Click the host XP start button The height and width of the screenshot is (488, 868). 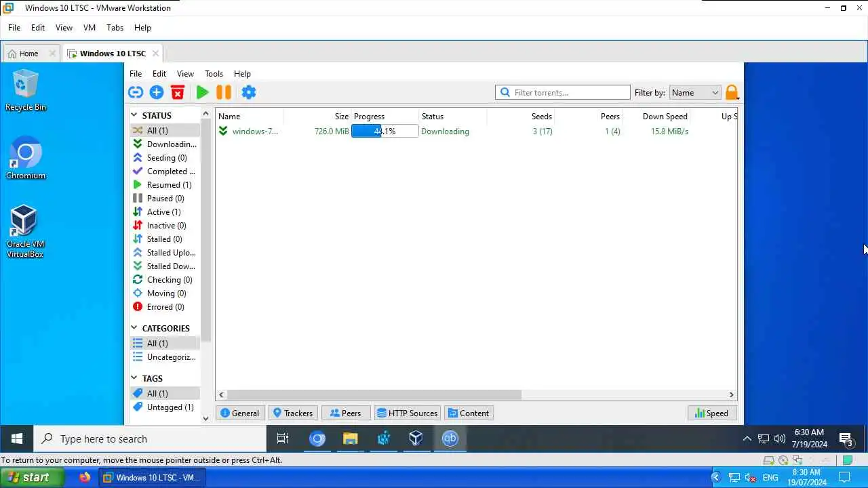32,477
